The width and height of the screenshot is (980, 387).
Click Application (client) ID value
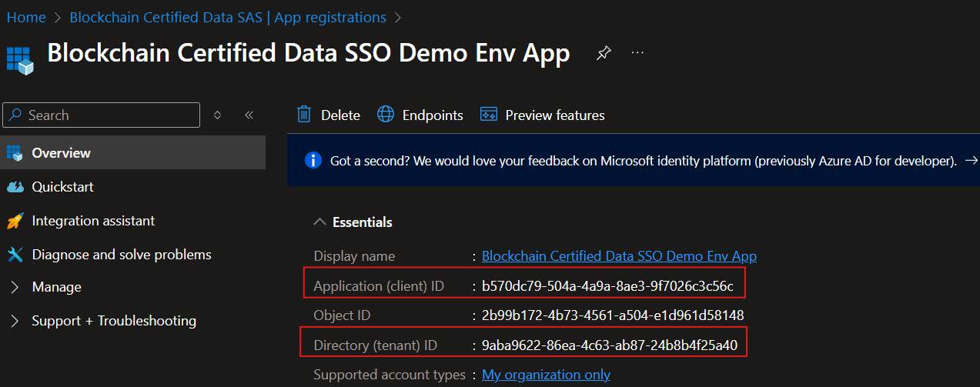[x=607, y=286]
